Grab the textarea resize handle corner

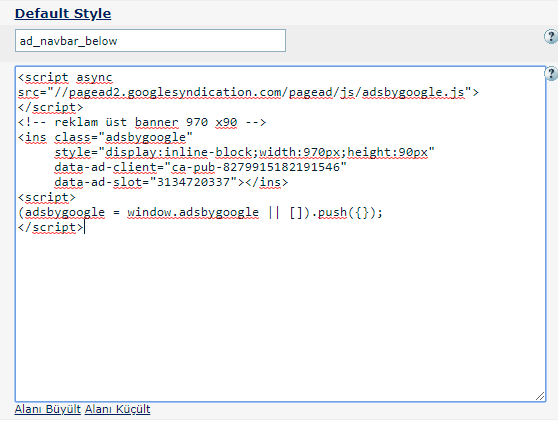(x=540, y=396)
